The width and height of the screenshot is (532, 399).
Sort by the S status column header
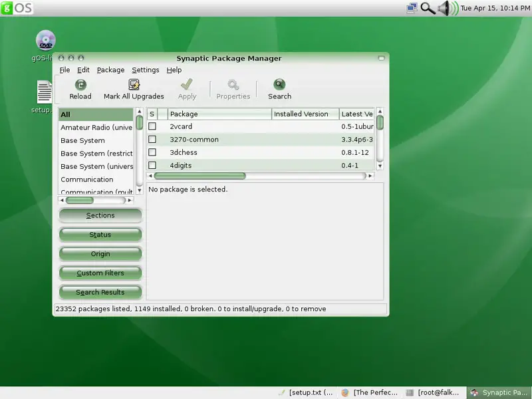coord(152,114)
